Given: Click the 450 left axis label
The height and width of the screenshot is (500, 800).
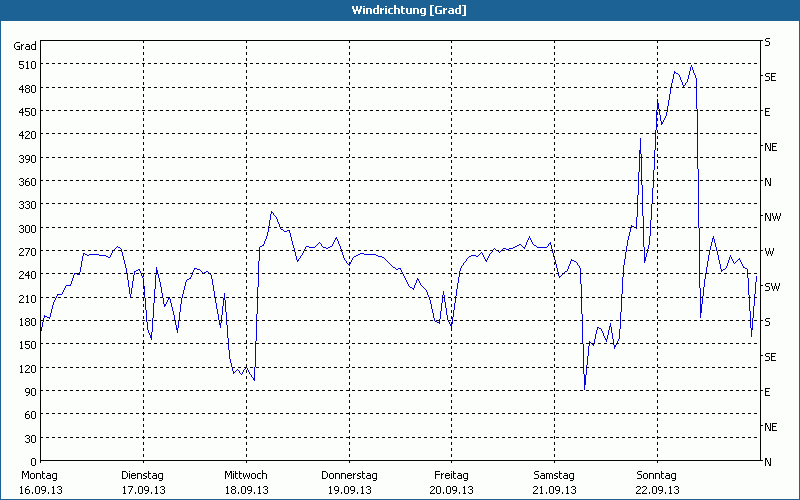Looking at the screenshot, I should tap(28, 112).
